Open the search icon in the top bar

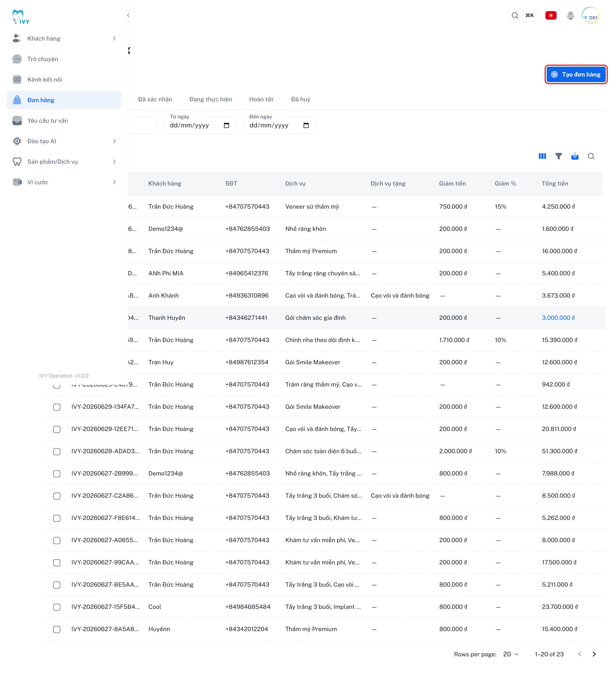515,15
